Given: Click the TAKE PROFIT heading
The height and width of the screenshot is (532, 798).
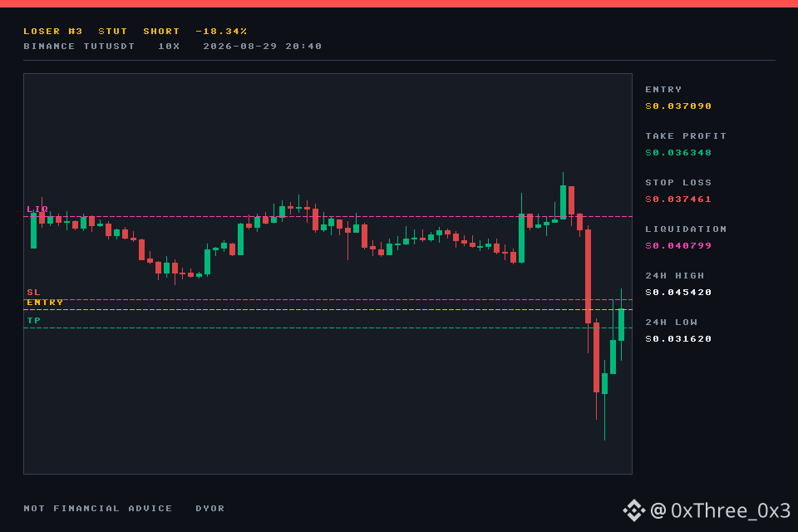Looking at the screenshot, I should click(686, 136).
